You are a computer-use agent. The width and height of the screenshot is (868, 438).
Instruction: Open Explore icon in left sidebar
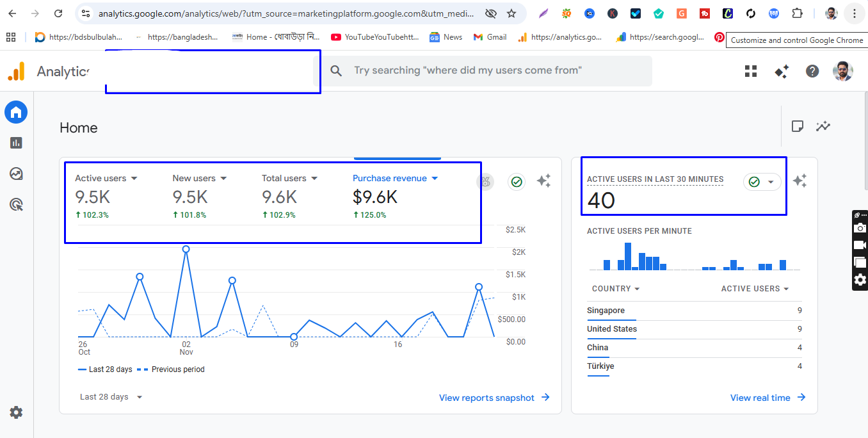[16, 174]
